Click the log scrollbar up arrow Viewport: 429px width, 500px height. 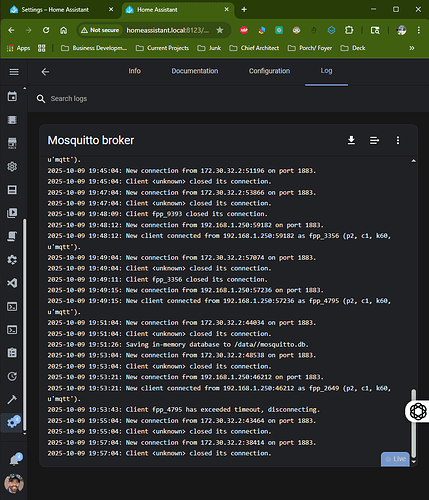414,161
